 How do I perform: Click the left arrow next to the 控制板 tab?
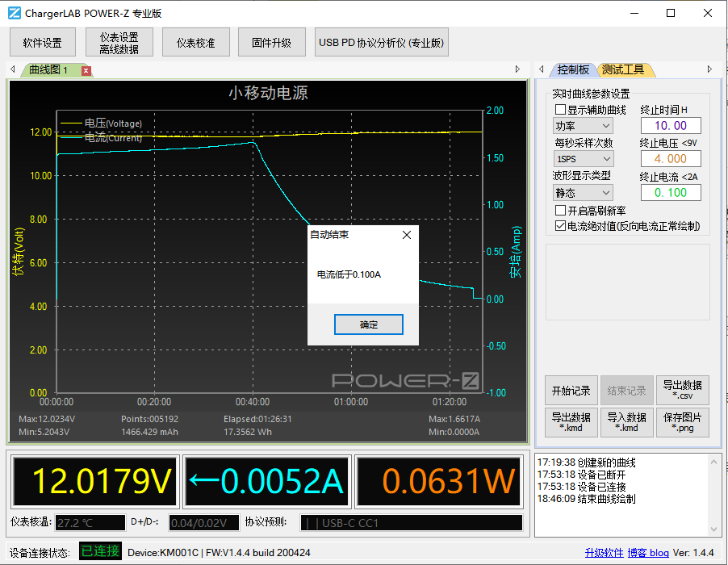[539, 69]
